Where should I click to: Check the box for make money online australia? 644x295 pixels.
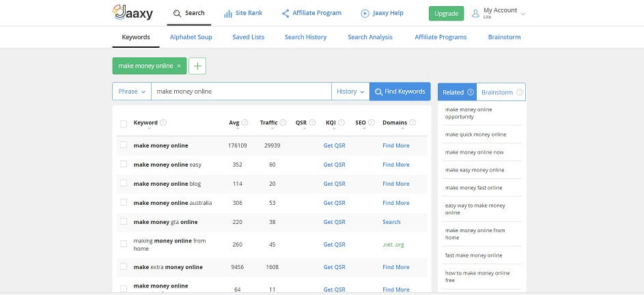tap(124, 202)
